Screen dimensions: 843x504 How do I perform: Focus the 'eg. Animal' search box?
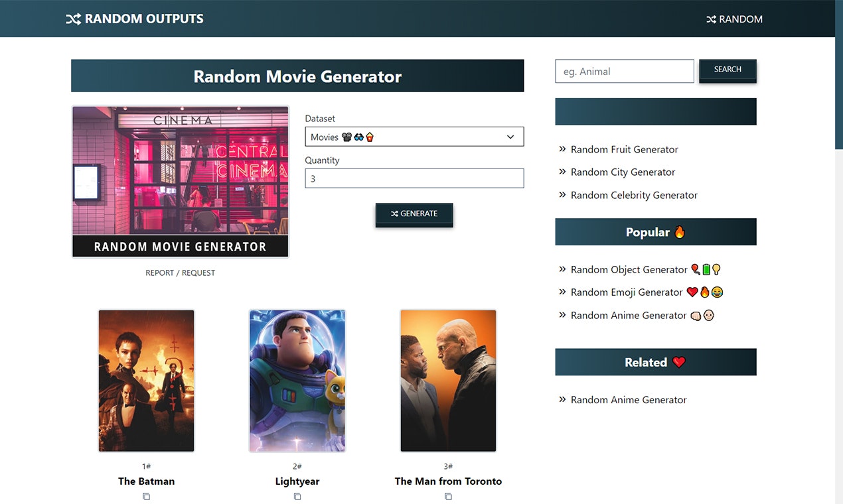625,71
